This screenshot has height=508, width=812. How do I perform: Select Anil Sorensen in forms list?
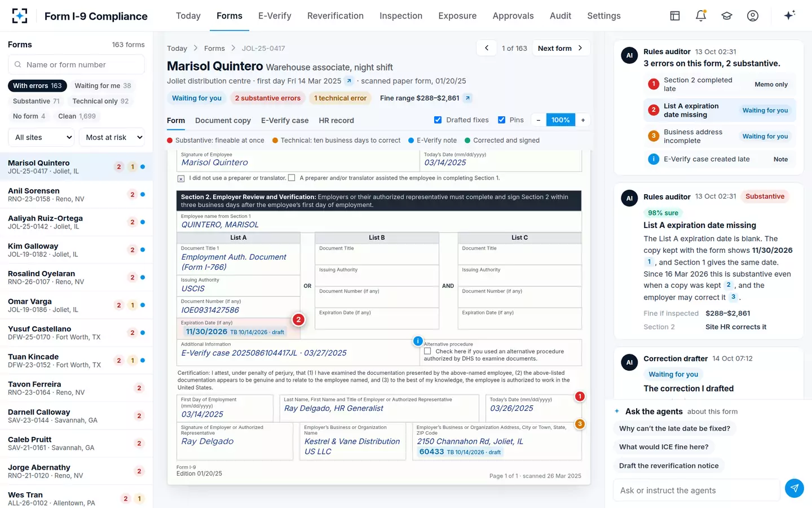click(76, 195)
